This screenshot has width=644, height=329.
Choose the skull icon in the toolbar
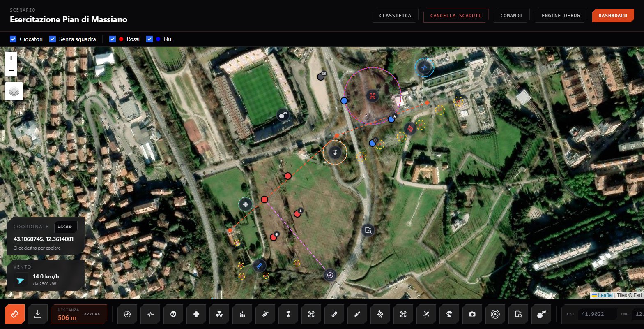(x=173, y=314)
